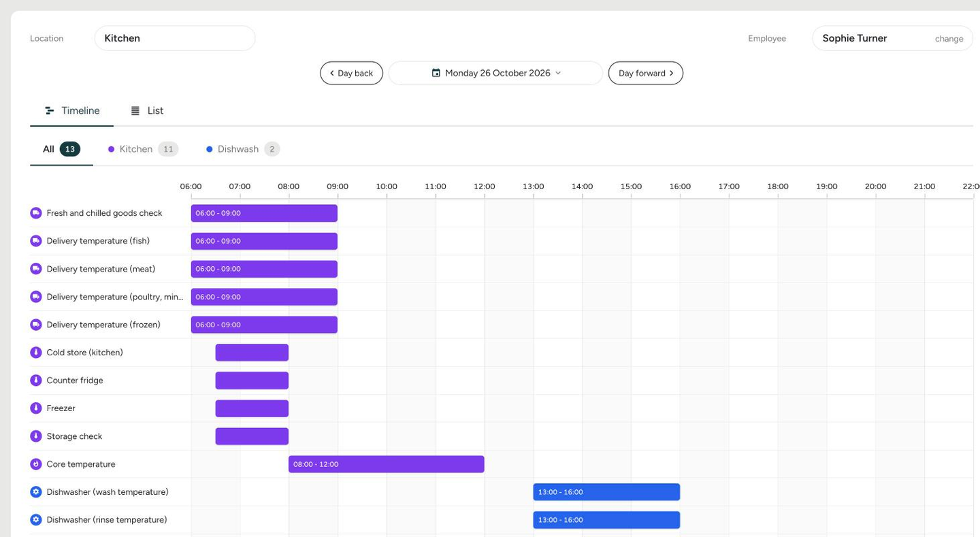The height and width of the screenshot is (537, 980).
Task: Open the purple timeline bar for Freezer
Action: point(252,408)
